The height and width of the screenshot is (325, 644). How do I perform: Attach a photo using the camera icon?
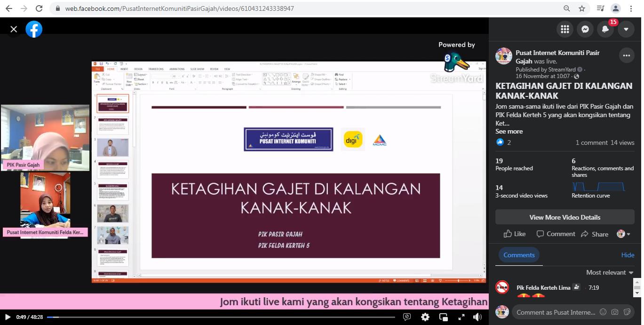[615, 312]
